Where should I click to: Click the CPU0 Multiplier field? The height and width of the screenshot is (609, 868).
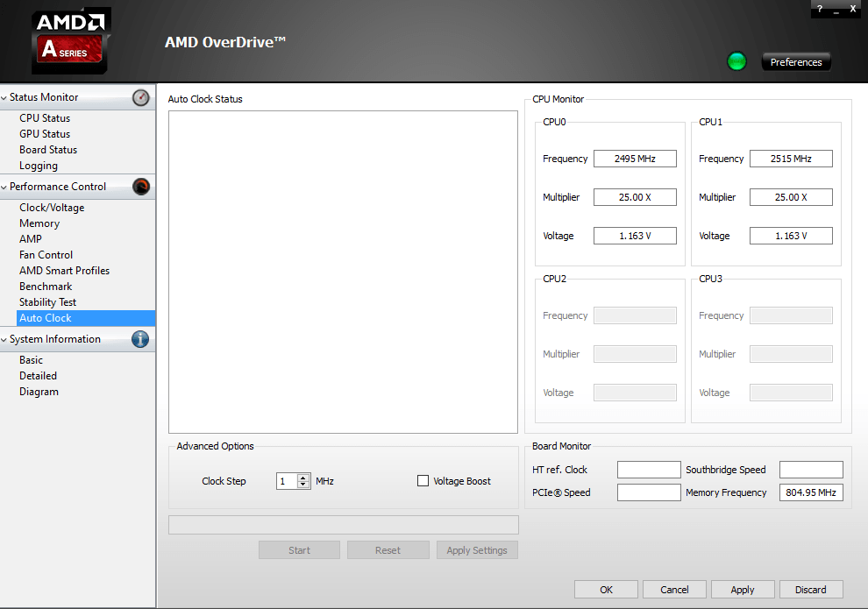(635, 197)
